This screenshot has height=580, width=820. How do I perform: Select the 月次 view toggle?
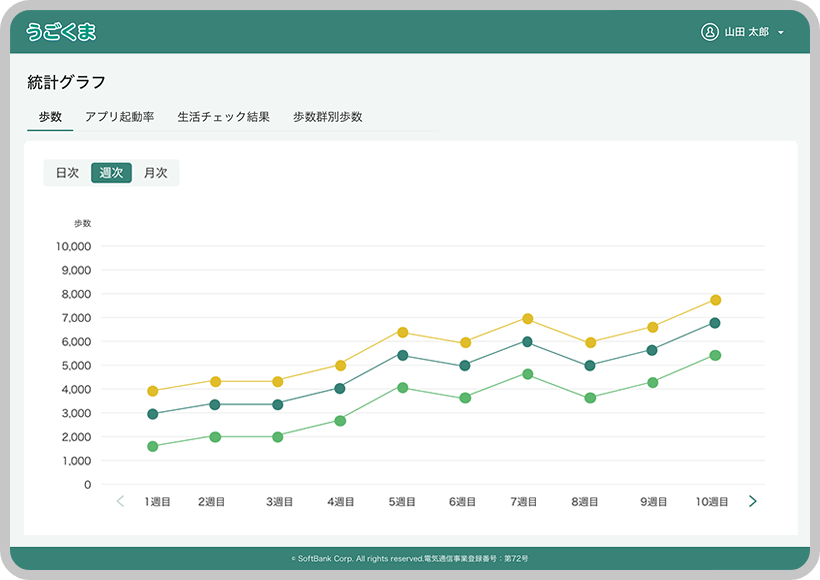pyautogui.click(x=155, y=173)
